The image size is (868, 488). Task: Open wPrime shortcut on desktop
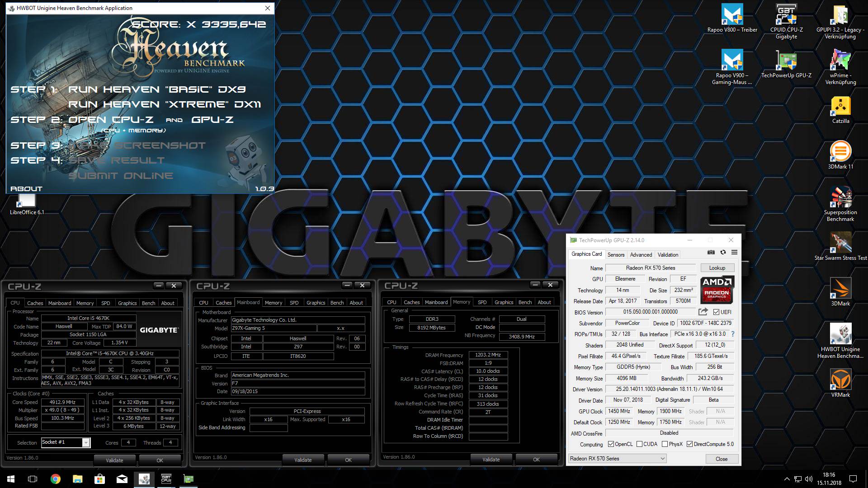pyautogui.click(x=840, y=67)
